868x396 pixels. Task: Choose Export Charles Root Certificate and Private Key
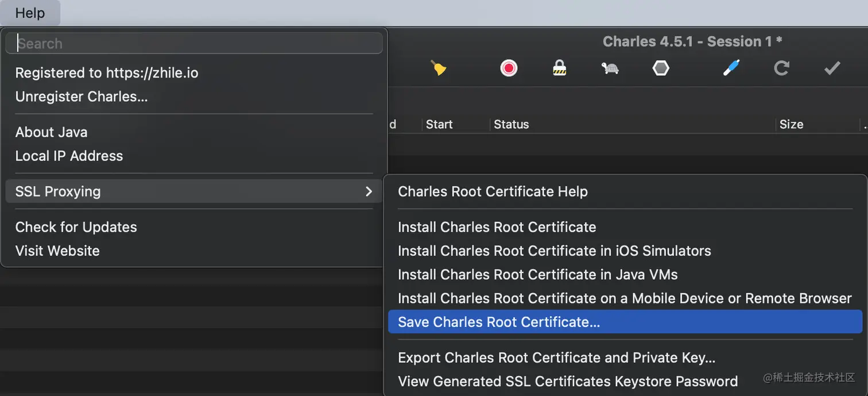[x=625, y=357]
